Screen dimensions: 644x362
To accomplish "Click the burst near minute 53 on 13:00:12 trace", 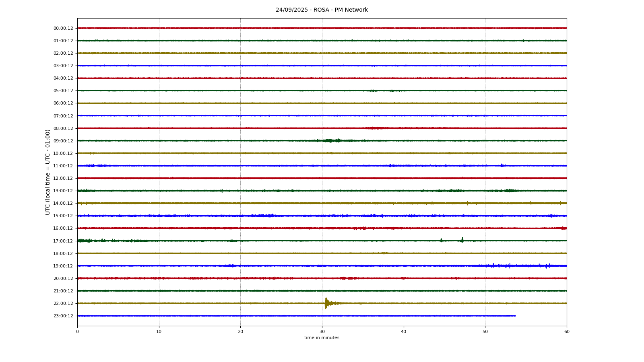I will [x=510, y=191].
